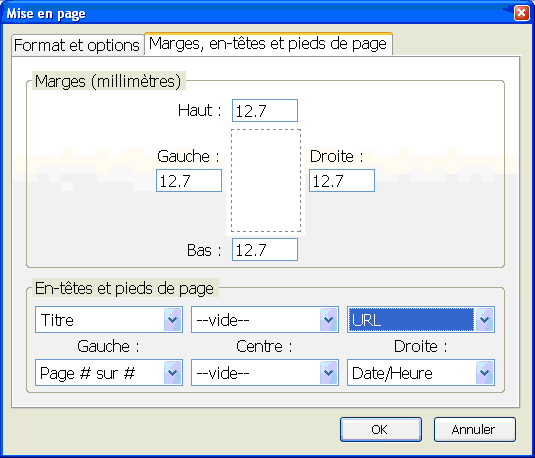The width and height of the screenshot is (535, 458).
Task: Select Marges, en-têtes et pieds de page tab
Action: pyautogui.click(x=268, y=44)
